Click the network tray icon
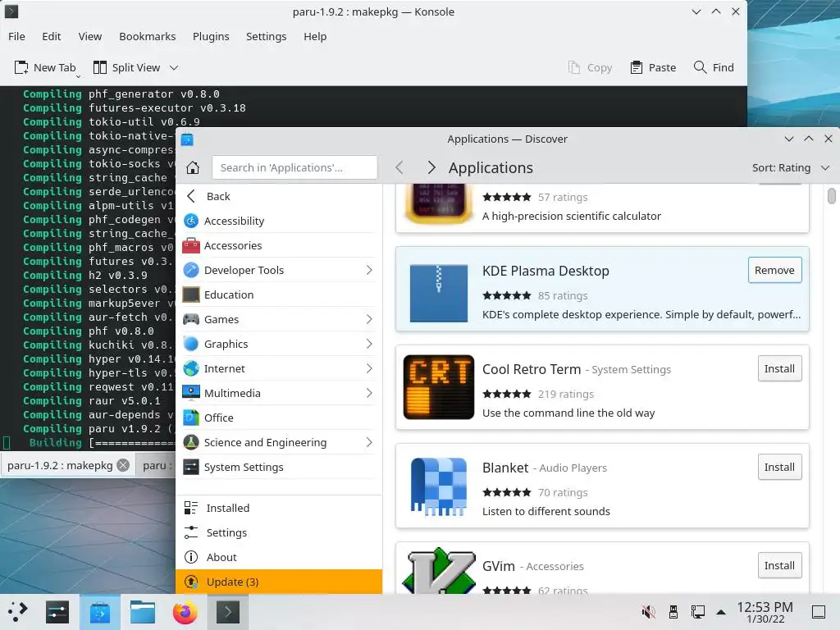 697,612
